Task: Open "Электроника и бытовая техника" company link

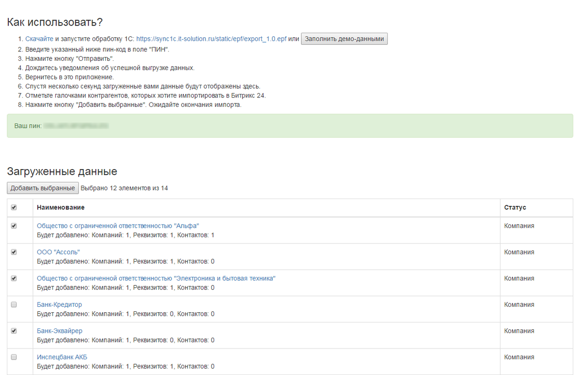Action: coord(156,278)
